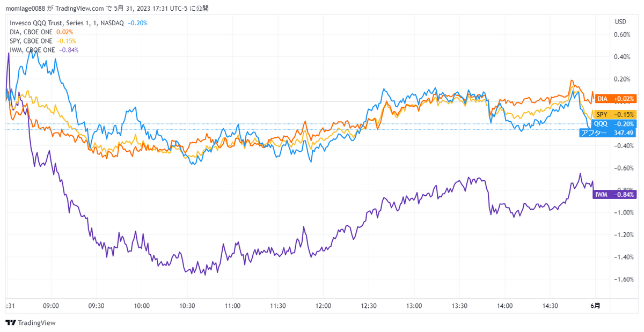Click the 0.60% price scale value
Viewport: 644px width, 332px height.
(x=621, y=35)
